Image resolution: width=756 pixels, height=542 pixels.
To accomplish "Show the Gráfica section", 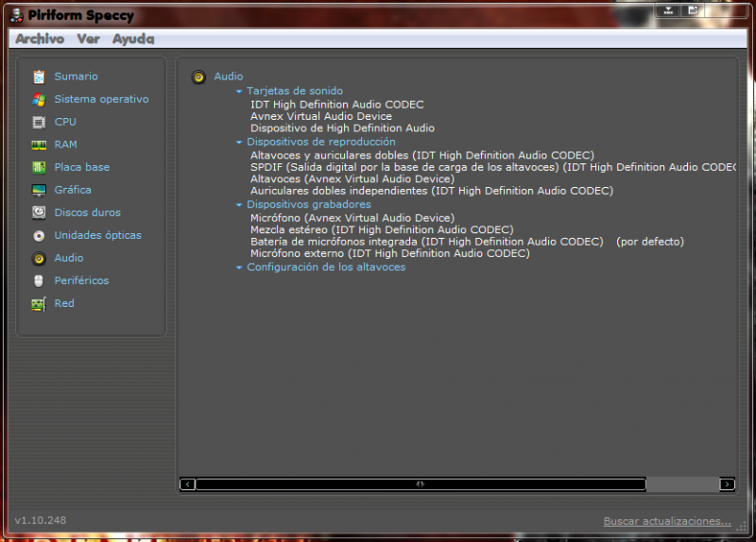I will (73, 190).
